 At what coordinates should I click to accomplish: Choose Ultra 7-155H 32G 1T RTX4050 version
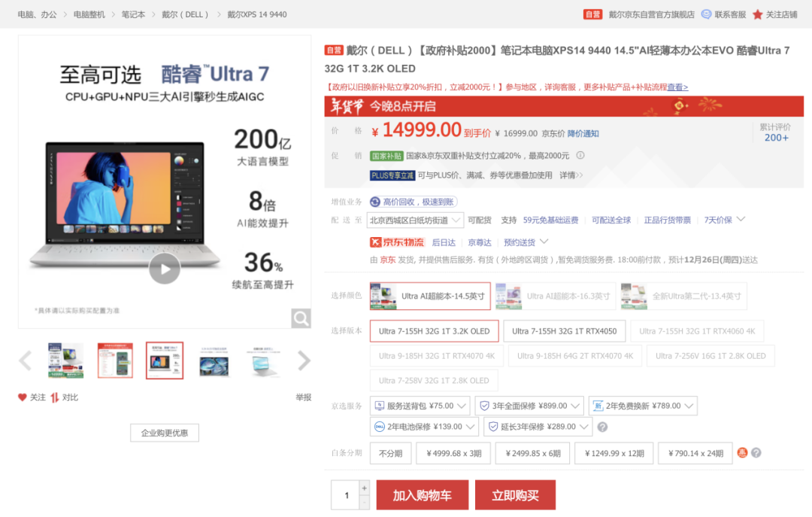564,331
